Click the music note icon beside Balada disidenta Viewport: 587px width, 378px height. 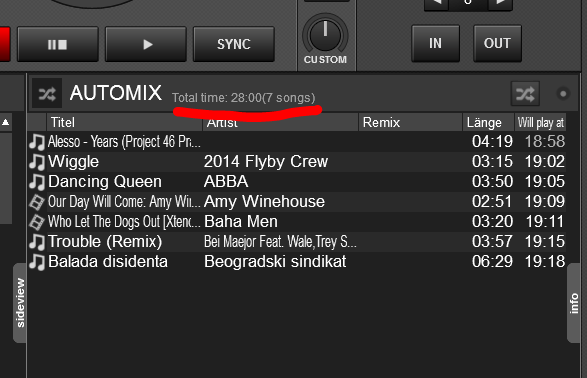pos(37,262)
